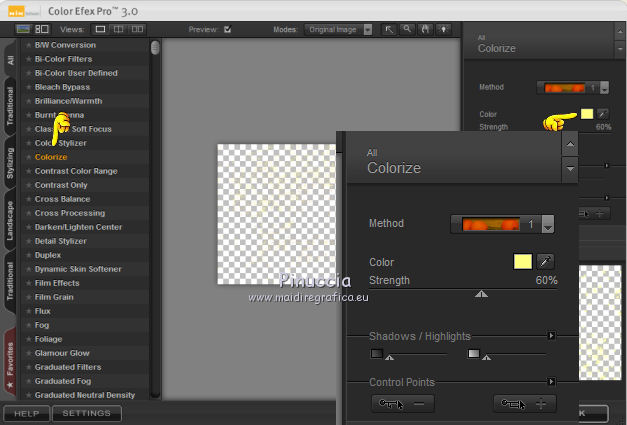
Task: Open the Modes Original Image dropdown
Action: [x=338, y=30]
